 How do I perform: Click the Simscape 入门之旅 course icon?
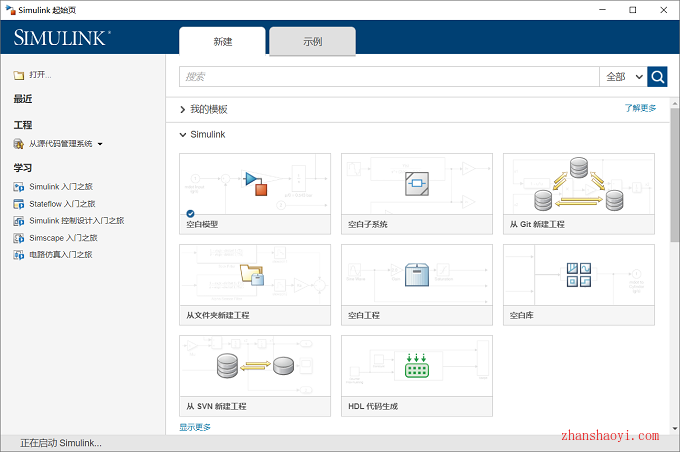click(19, 238)
